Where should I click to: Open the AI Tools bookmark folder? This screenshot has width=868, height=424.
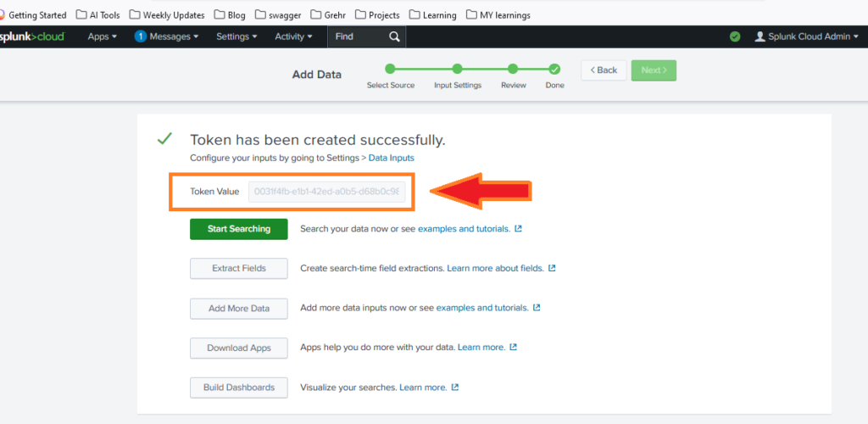97,14
